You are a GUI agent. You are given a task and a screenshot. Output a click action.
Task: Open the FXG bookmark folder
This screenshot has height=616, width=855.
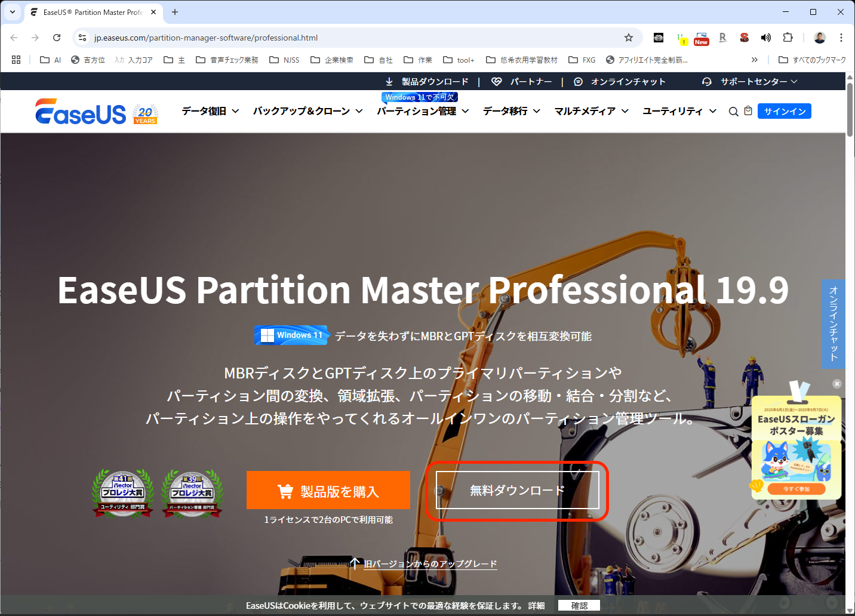tap(582, 60)
